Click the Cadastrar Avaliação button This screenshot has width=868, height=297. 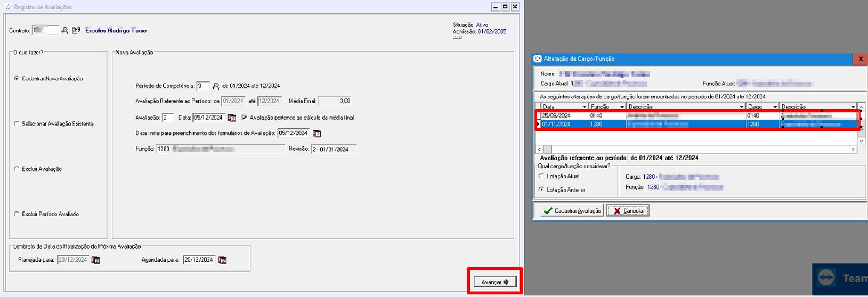pos(572,211)
